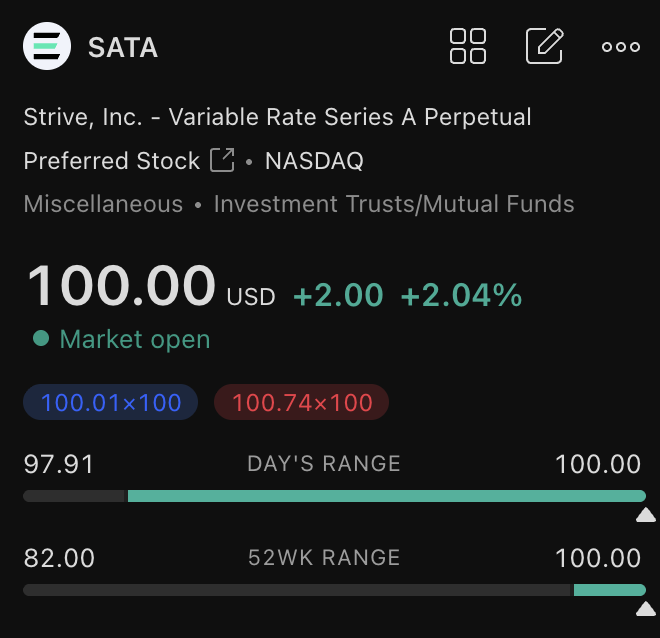Click the red ask 100.74×100 pill
The image size is (660, 638).
click(302, 403)
